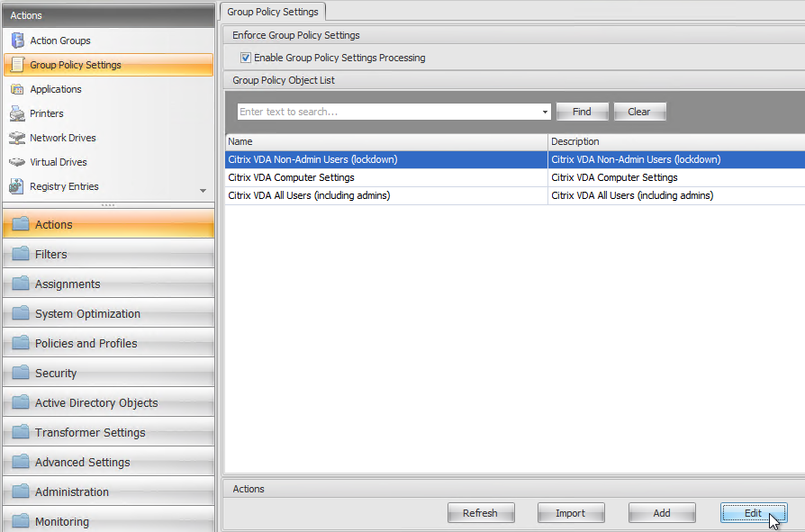
Task: Click the Actions section folder icon
Action: coord(21,224)
